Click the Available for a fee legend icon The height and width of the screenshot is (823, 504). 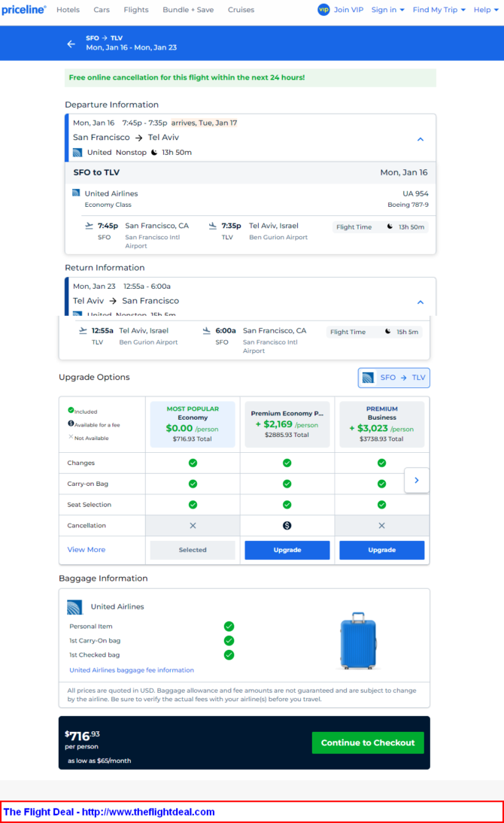coord(71,423)
